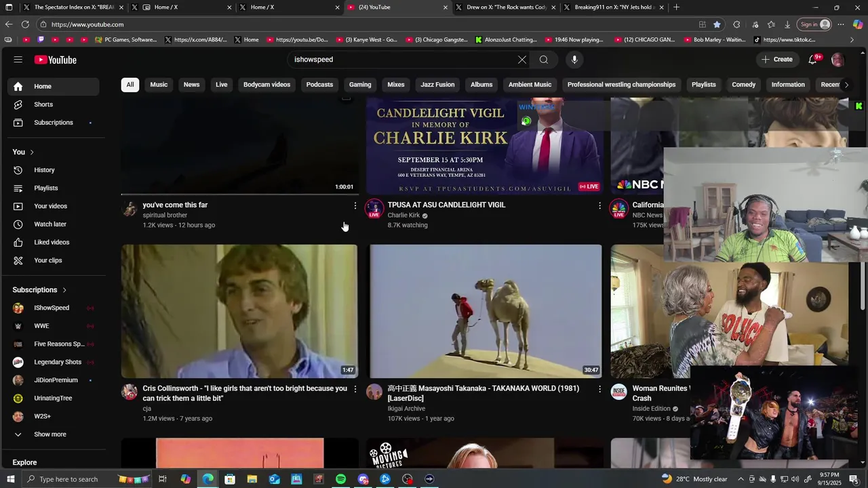Screen dimensions: 868x488
Task: Show more filter chips with right arrow
Action: 846,85
